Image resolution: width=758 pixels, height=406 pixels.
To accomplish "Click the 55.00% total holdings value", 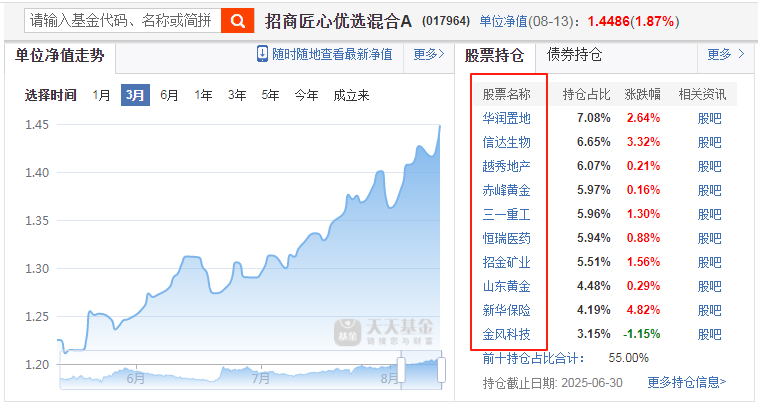I will [x=628, y=358].
